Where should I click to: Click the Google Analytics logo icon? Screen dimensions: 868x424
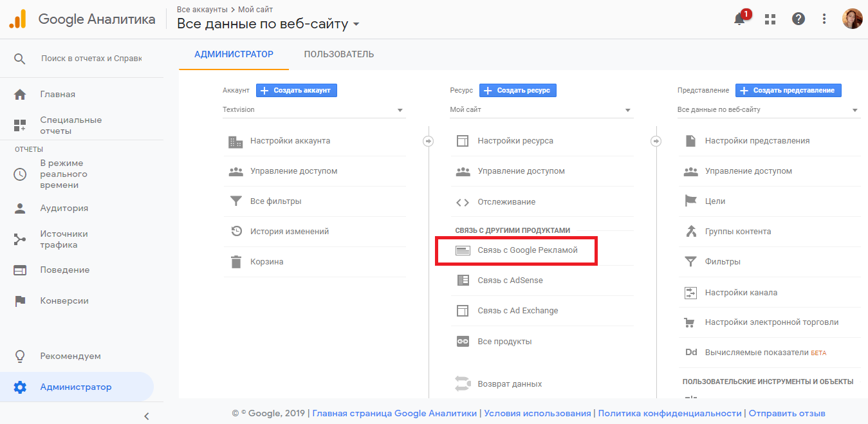17,19
